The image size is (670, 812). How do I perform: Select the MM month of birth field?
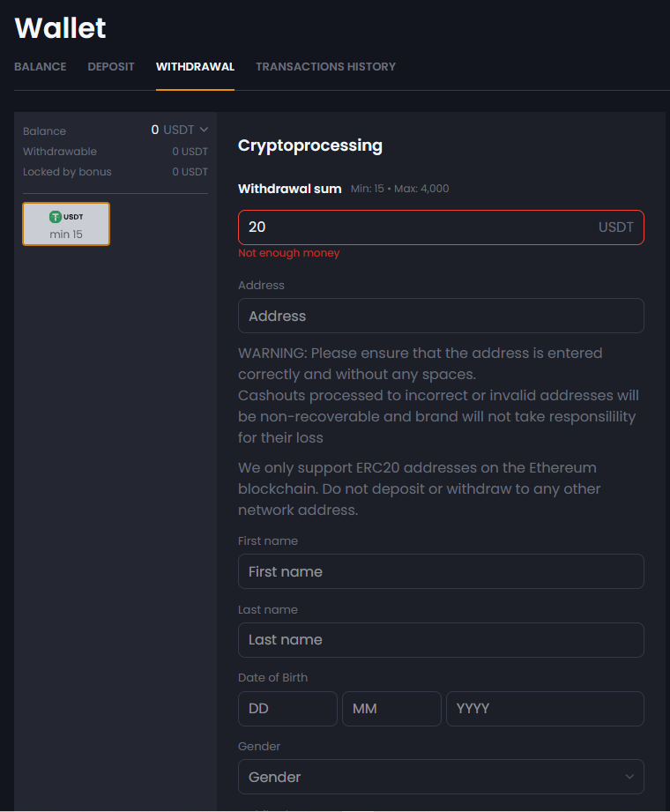coord(391,709)
